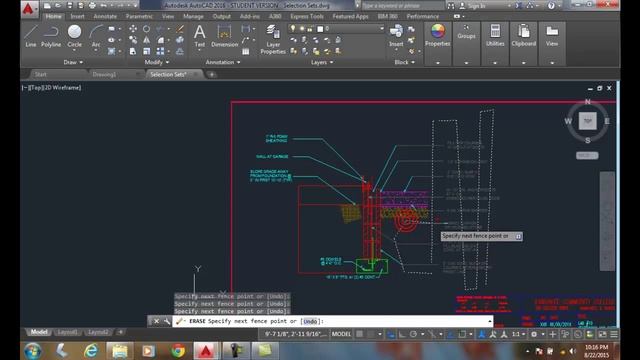The height and width of the screenshot is (360, 640).
Task: Toggle layer 0 lock icon
Action: pos(310,29)
